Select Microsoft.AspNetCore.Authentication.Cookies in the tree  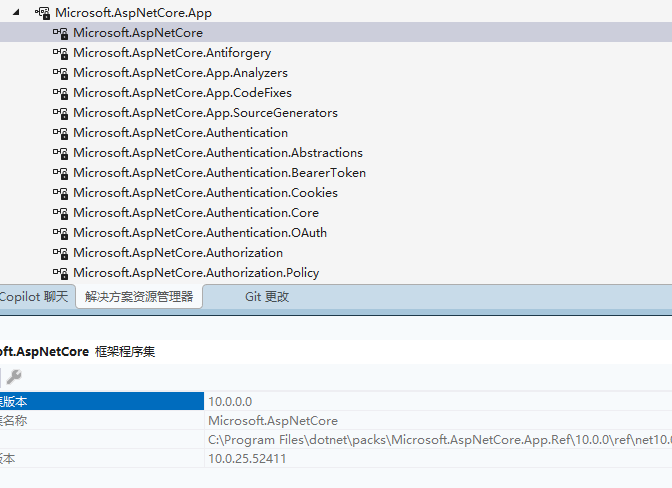[205, 193]
